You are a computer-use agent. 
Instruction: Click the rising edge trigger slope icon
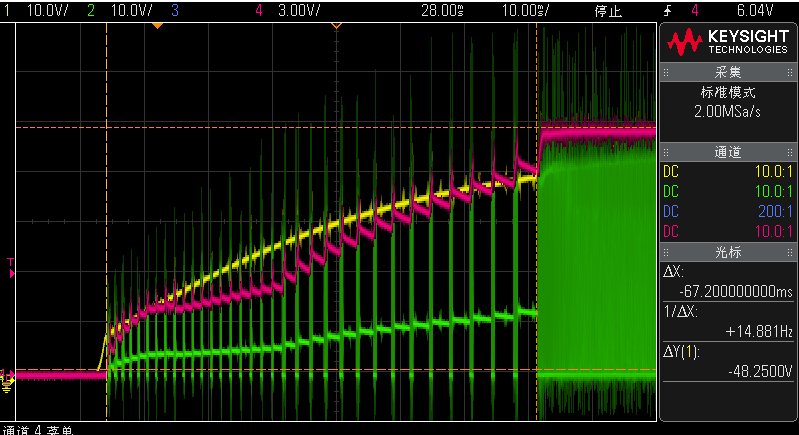667,10
